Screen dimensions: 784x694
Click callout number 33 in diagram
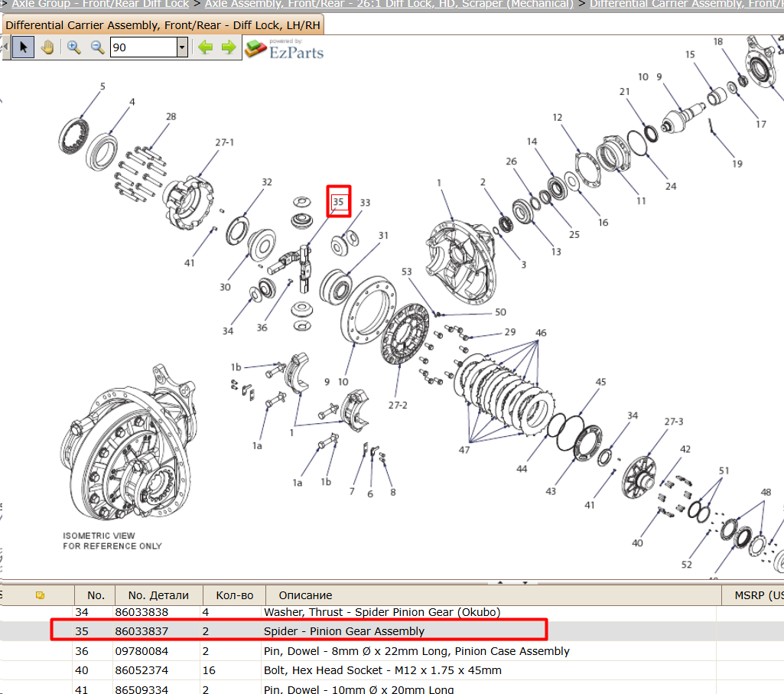(x=365, y=203)
